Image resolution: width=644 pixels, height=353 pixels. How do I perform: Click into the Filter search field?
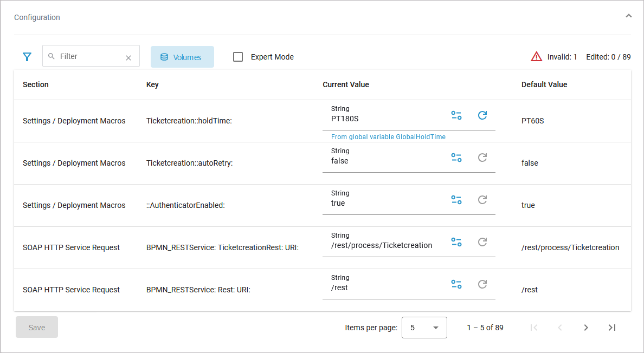pos(89,56)
